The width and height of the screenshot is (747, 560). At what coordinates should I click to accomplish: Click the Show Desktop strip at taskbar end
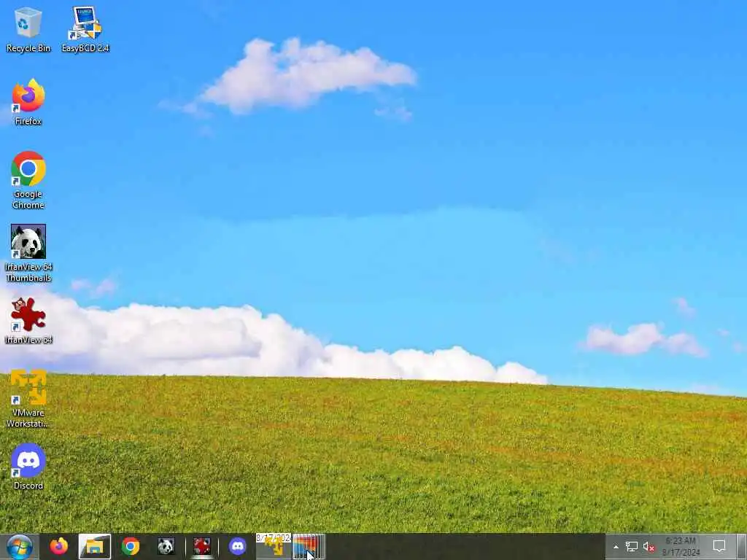(741, 547)
